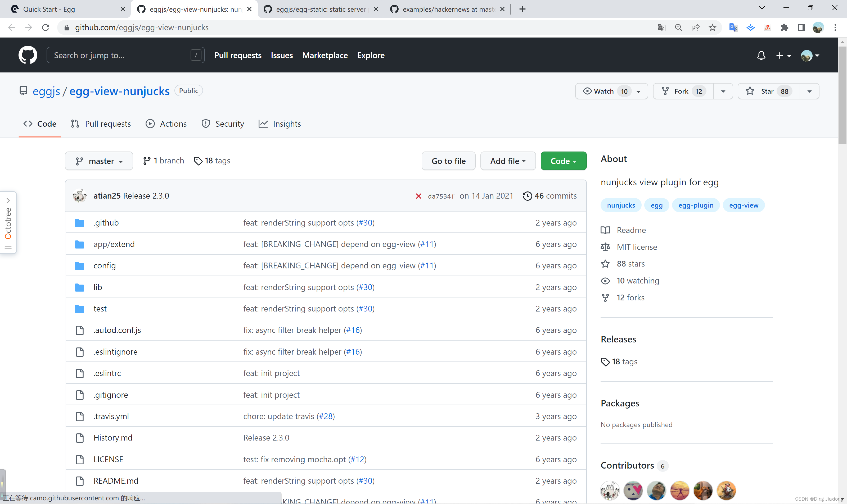Go back to previous page

(12, 28)
